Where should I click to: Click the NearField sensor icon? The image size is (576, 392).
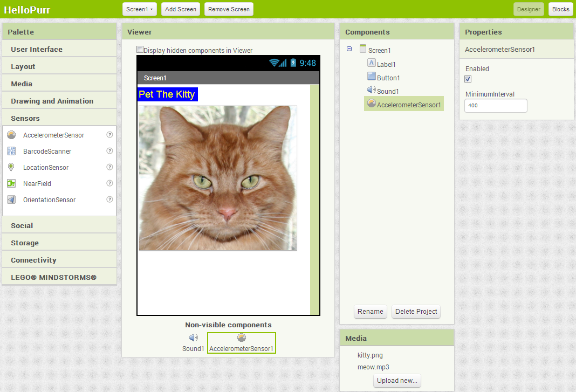click(11, 183)
